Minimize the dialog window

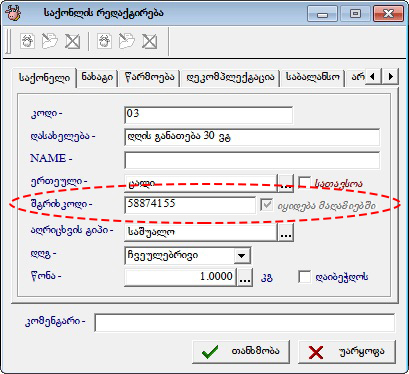point(322,14)
